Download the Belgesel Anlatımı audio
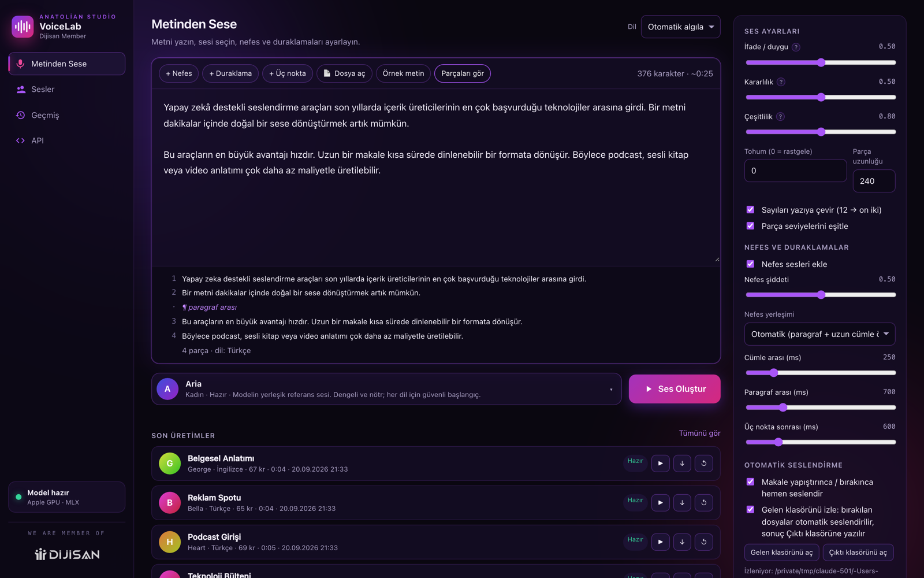Screen dimensions: 924x578 pyautogui.click(x=682, y=464)
